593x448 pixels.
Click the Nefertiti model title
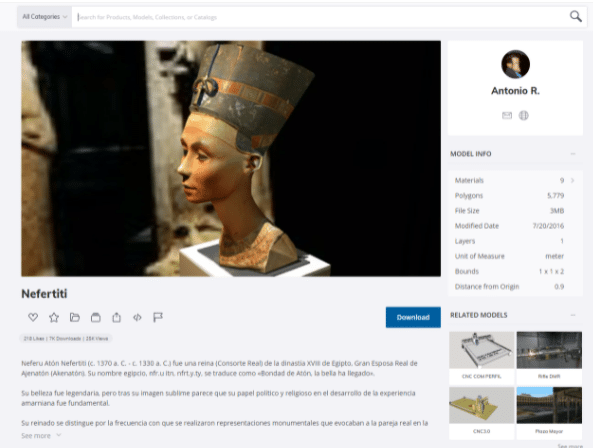tap(44, 294)
